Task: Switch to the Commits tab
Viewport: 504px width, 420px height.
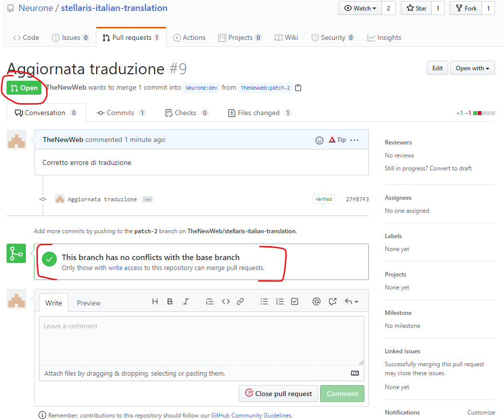Action: click(121, 113)
